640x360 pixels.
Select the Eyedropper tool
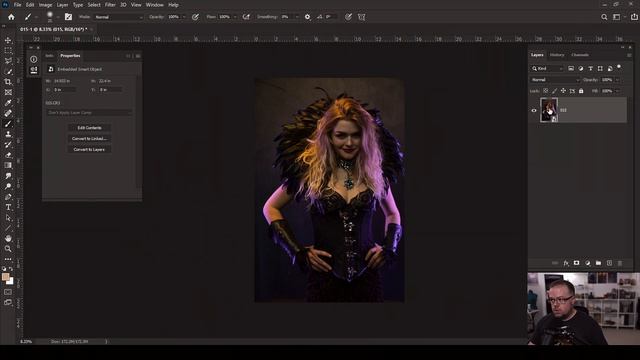tap(8, 103)
